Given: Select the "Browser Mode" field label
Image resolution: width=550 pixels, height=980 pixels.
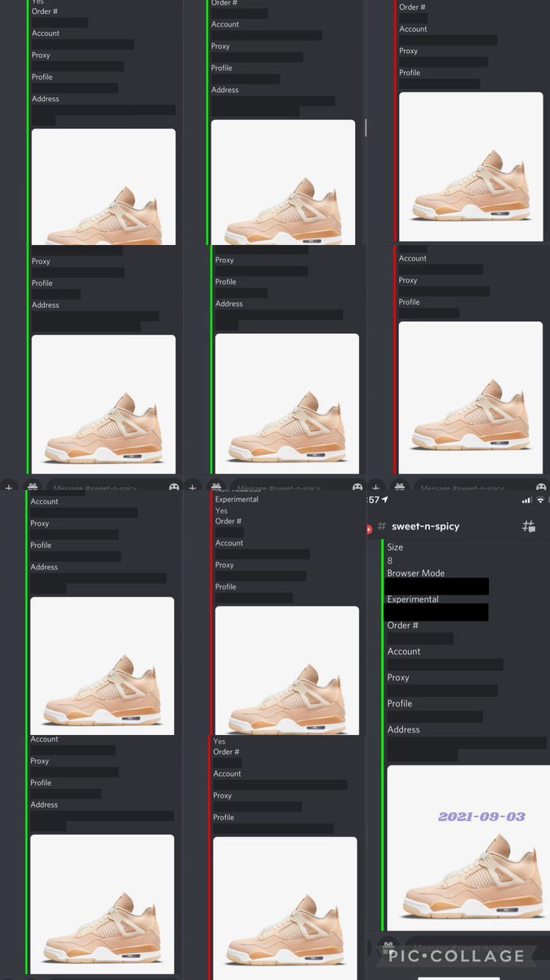Looking at the screenshot, I should [x=415, y=573].
